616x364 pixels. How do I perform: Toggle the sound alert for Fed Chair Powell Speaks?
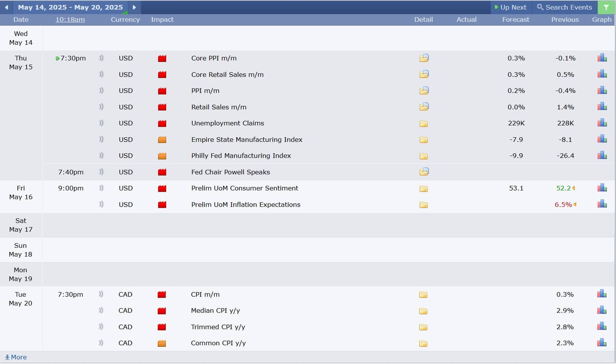pyautogui.click(x=101, y=172)
